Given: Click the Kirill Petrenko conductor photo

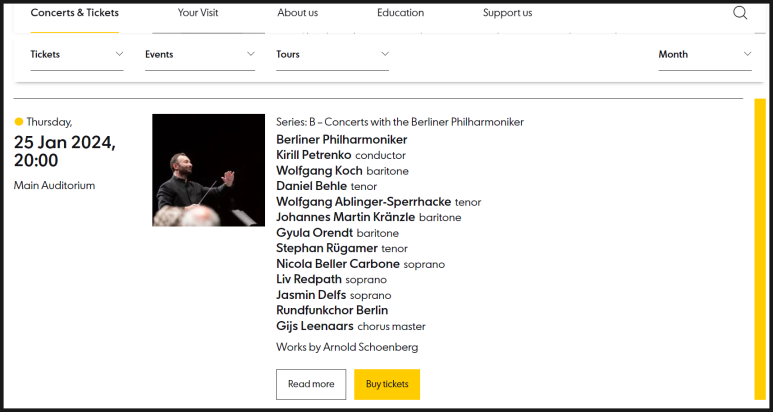Looking at the screenshot, I should (x=209, y=170).
